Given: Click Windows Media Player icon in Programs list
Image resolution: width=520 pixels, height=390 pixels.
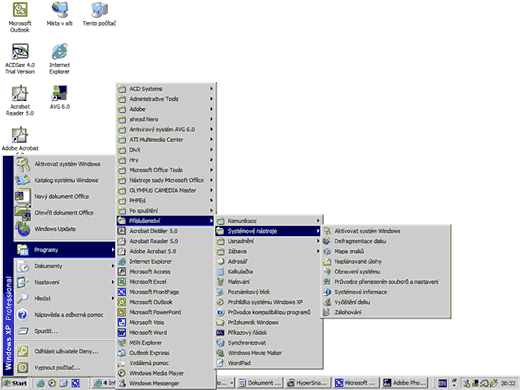Looking at the screenshot, I should coord(122,373).
